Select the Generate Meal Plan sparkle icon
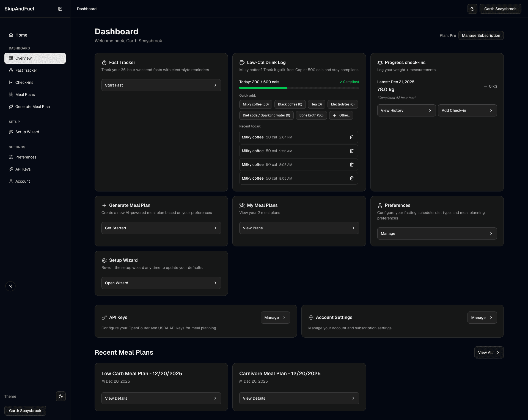 point(11,107)
